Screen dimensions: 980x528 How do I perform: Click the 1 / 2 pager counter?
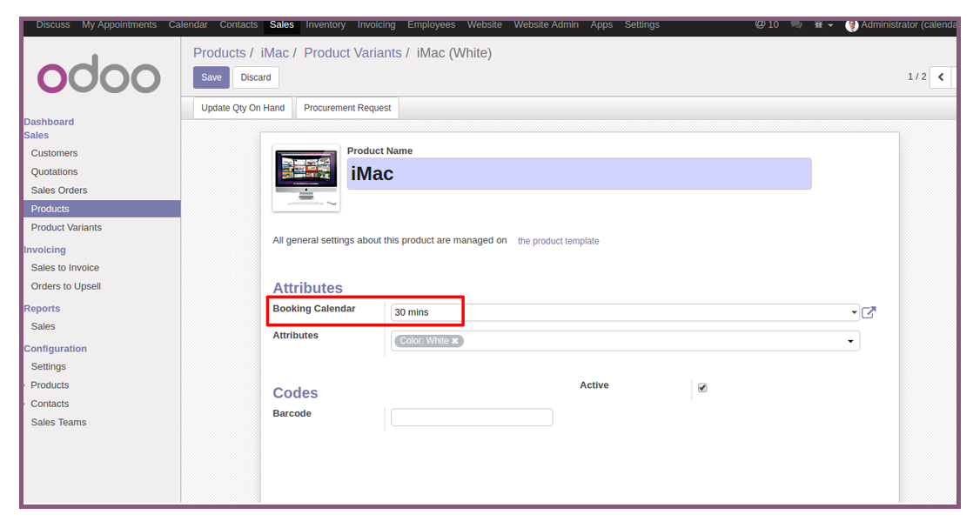pos(916,77)
